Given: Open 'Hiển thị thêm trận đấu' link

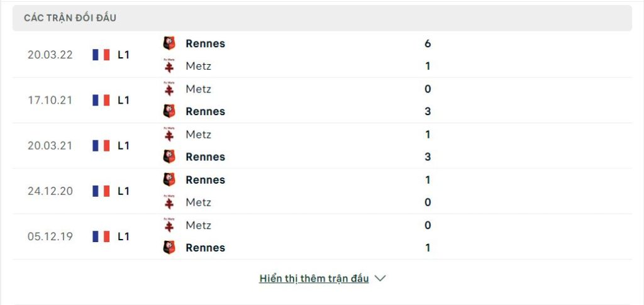Looking at the screenshot, I should coord(314,279).
